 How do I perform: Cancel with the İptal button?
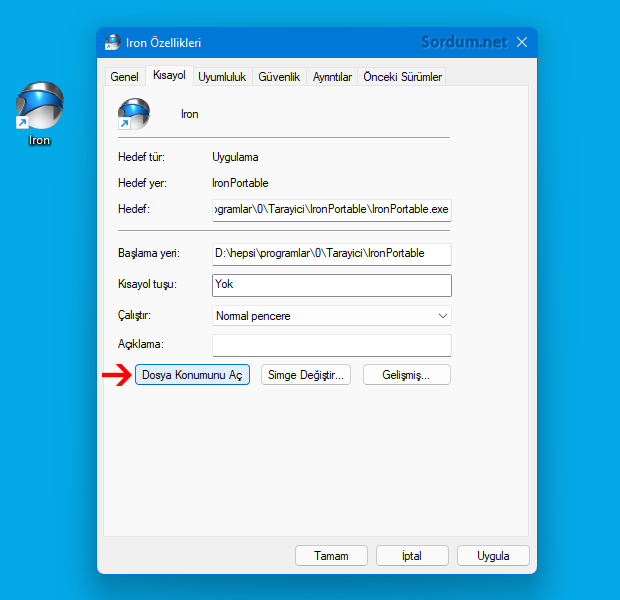click(412, 556)
